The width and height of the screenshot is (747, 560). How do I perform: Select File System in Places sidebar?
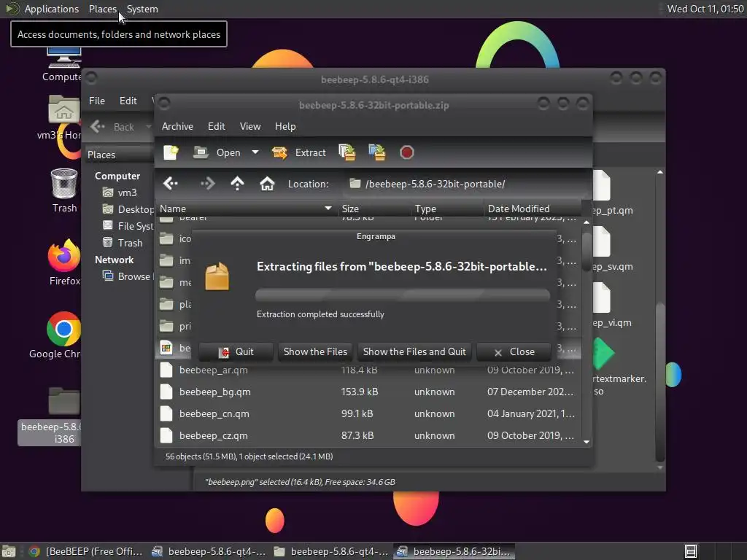click(128, 226)
